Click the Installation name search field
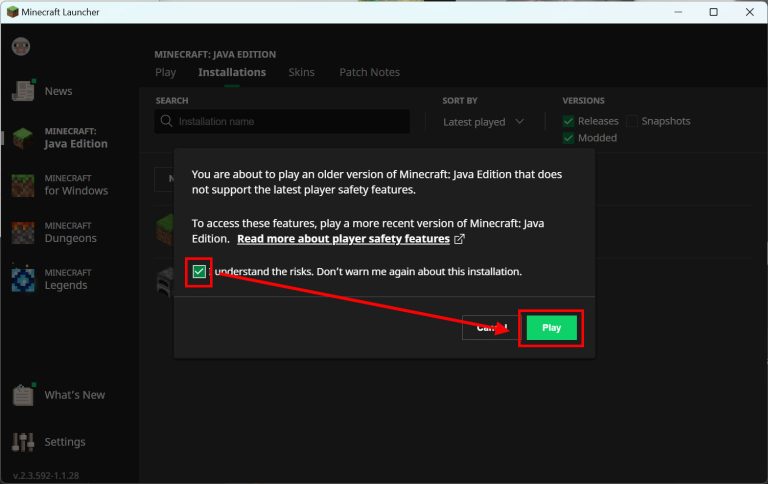Viewport: 768px width, 484px height. (290, 122)
